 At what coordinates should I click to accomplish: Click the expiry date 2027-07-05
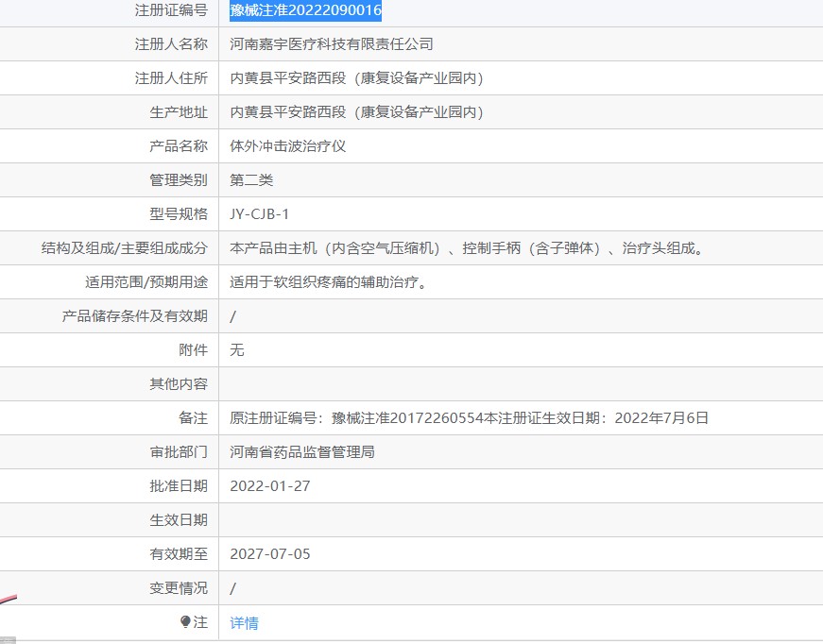[x=270, y=554]
